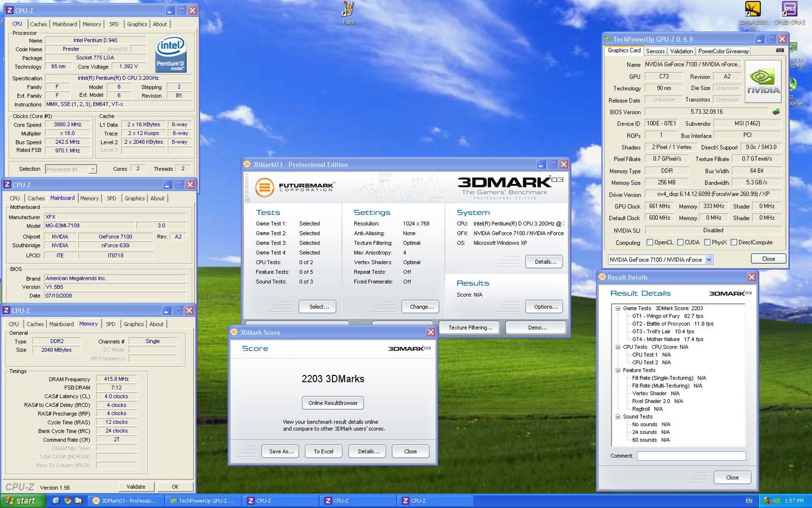Click the 3DMark03 title bar icon
812x508 pixels.
pyautogui.click(x=247, y=164)
